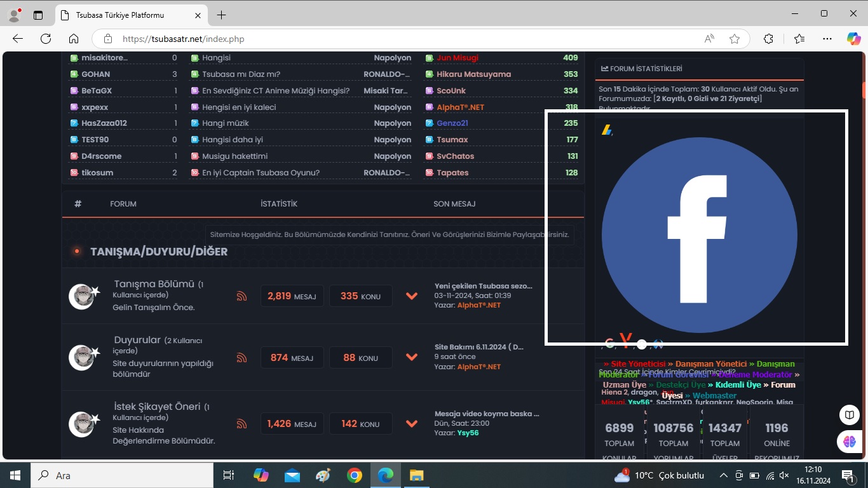Open Jun Misugi in top posters
868x488 pixels.
coord(458,58)
